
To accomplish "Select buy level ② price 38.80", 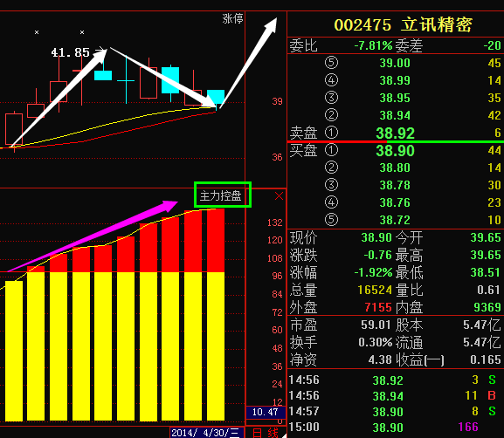I will click(x=395, y=168).
